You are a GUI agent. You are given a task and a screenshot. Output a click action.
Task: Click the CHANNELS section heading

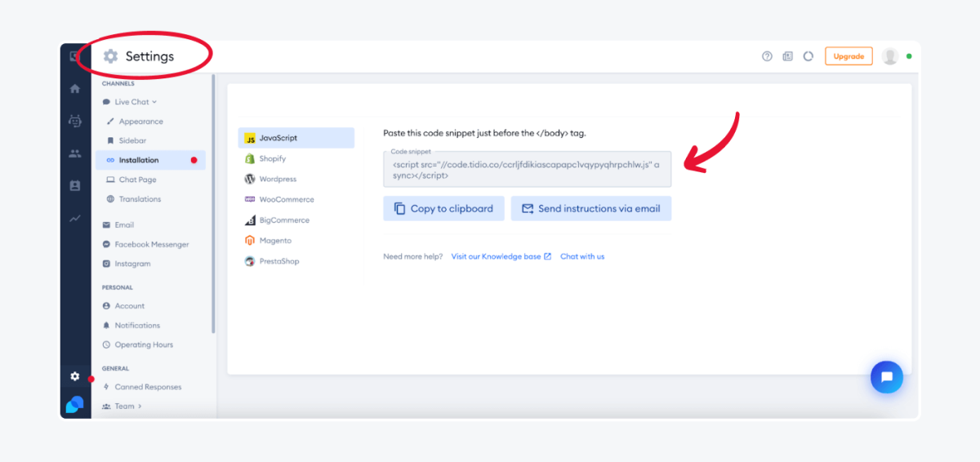point(118,83)
